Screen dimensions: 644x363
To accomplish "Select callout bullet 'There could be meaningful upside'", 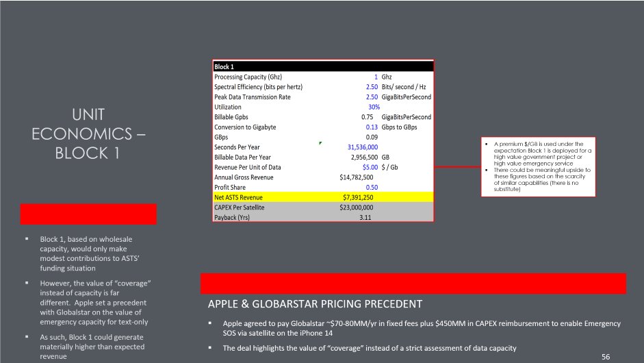I will [542, 179].
